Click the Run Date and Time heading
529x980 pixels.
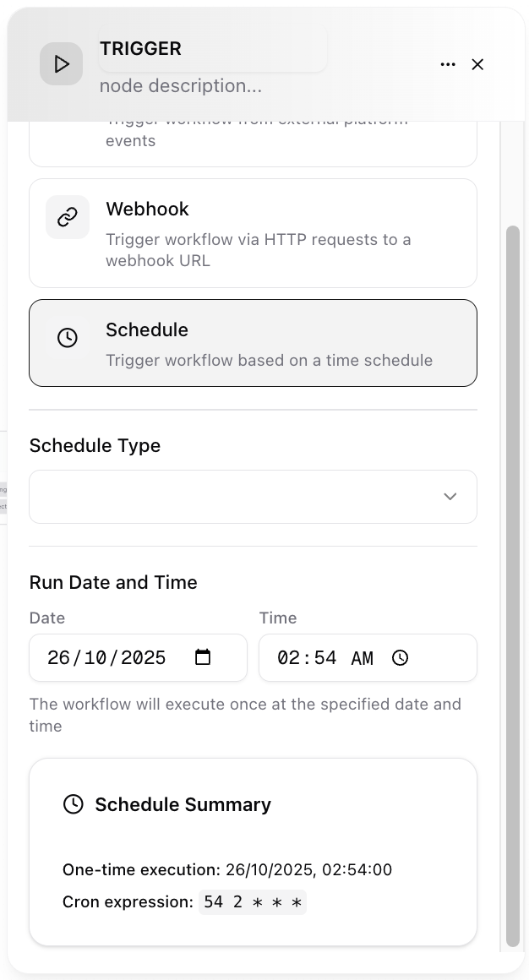click(x=112, y=582)
